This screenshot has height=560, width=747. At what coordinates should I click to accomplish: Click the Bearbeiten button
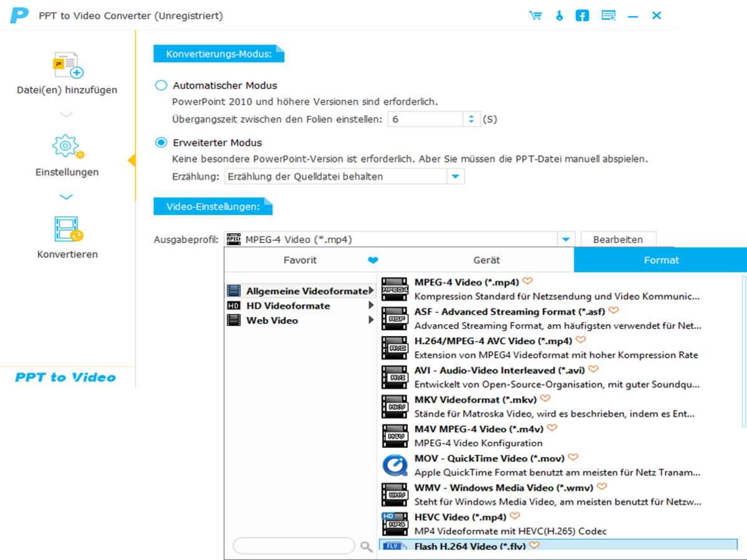pos(618,240)
